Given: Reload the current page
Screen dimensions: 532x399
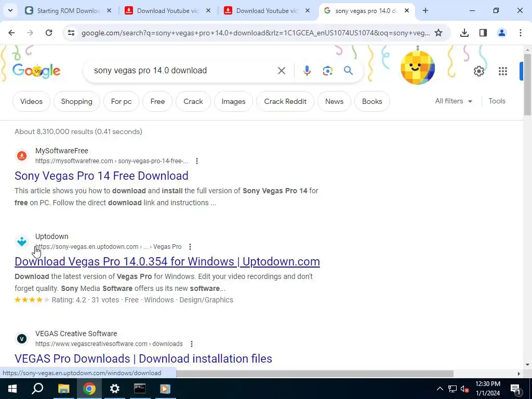Looking at the screenshot, I should pos(49,33).
